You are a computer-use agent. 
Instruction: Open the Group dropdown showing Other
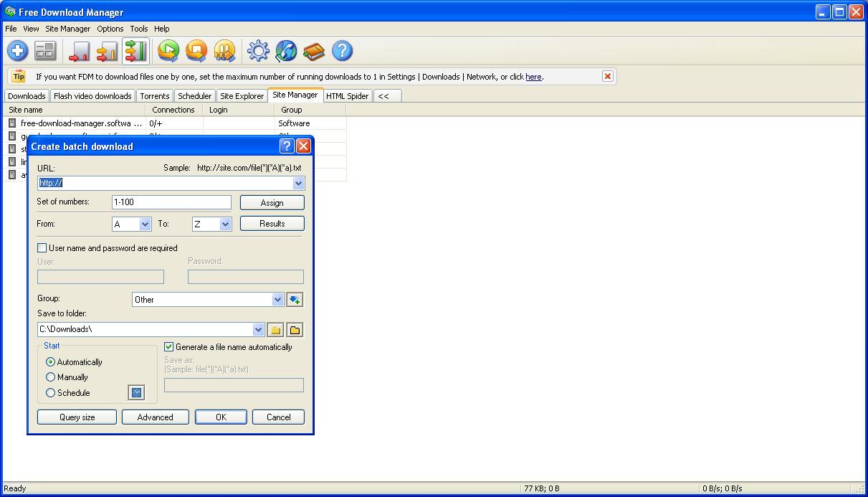tap(277, 300)
